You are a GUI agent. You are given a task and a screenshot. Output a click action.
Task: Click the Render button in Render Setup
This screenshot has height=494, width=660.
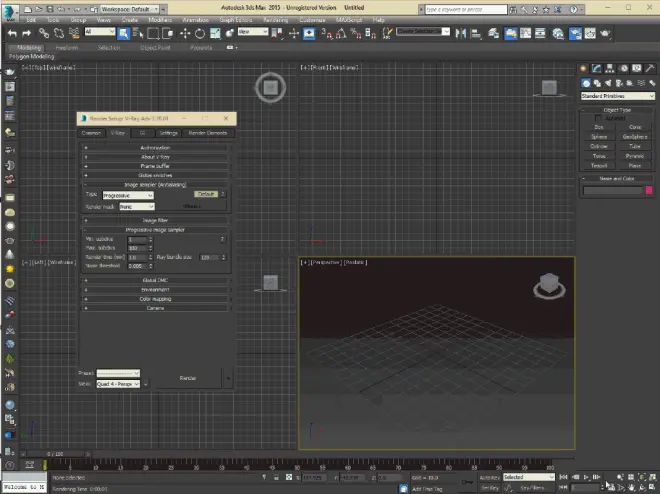tap(186, 379)
